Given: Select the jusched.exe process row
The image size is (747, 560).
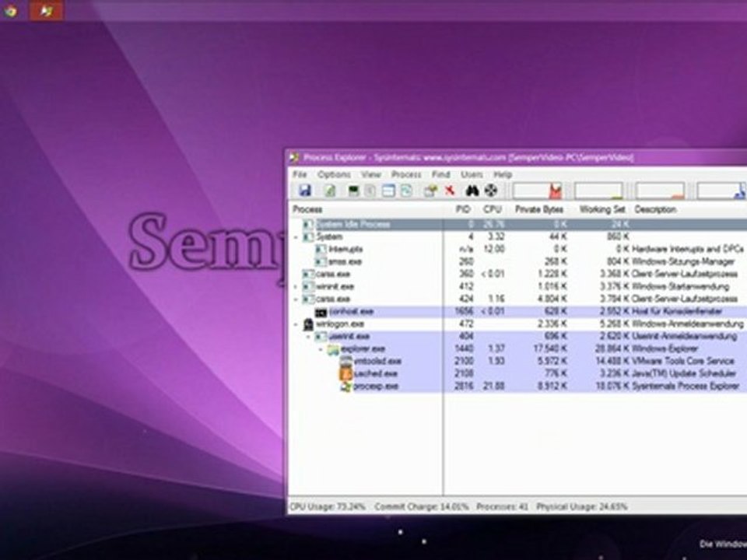Looking at the screenshot, I should click(518, 374).
